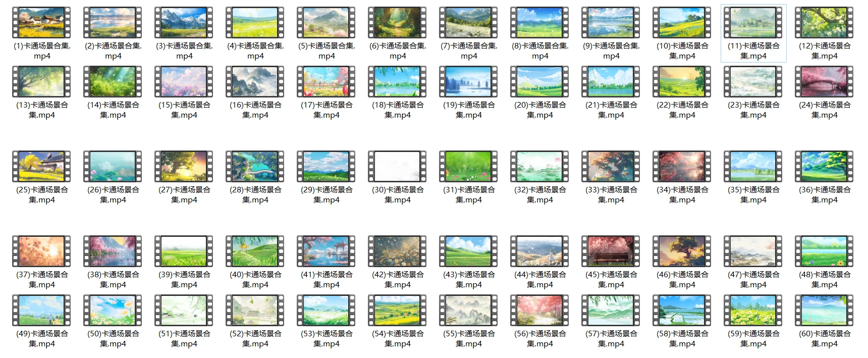Select the (60)卡通场景合集.mp4 video file
The height and width of the screenshot is (358, 868).
[825, 310]
